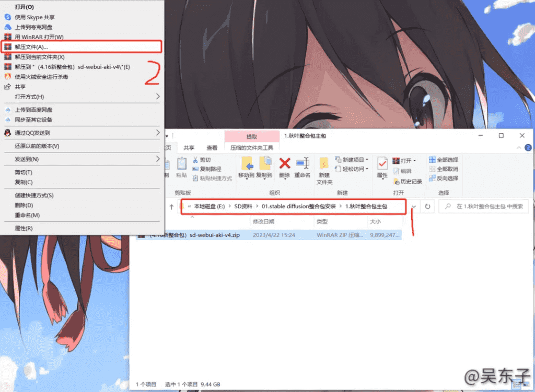Viewport: 535px width, 392px height.
Task: Expand the address bar history dropdown arrow
Action: click(414, 207)
